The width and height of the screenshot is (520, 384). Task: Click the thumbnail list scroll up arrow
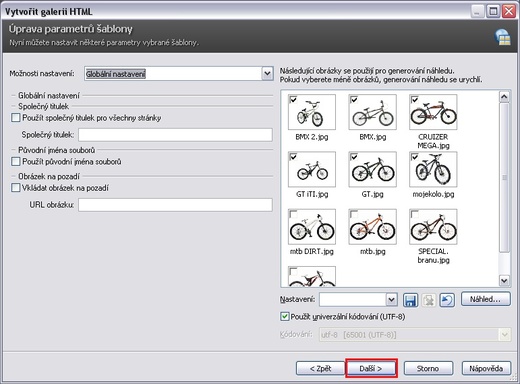tap(504, 97)
